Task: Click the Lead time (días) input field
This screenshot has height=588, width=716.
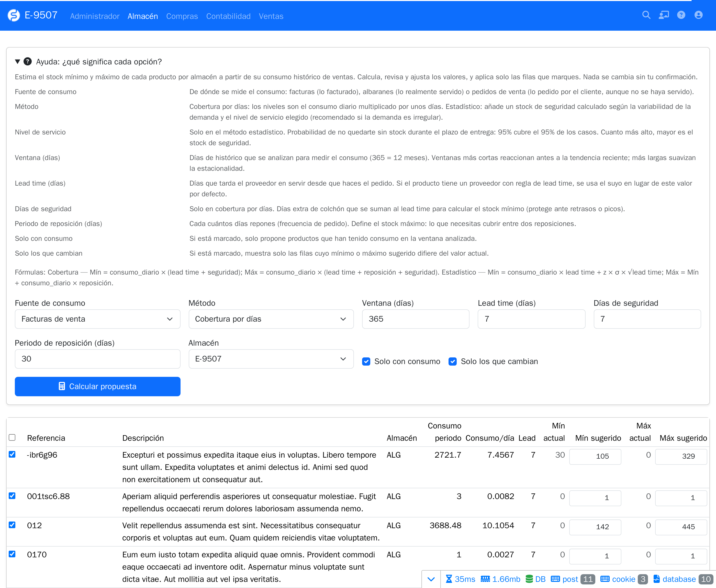Action: click(531, 319)
